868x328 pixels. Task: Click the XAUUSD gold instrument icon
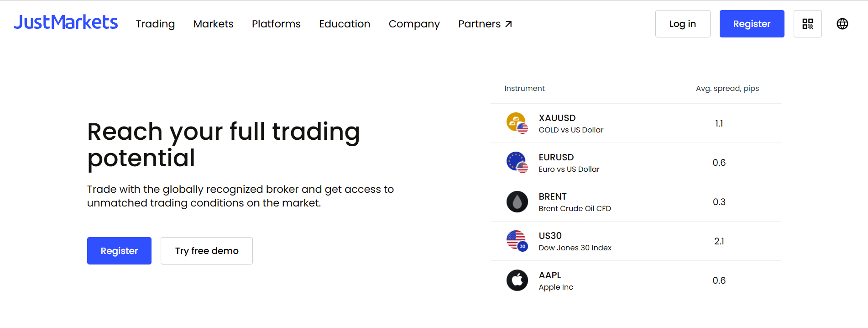click(x=517, y=123)
